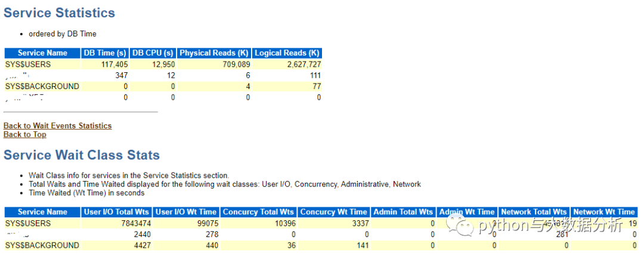
Task: Click the Network Wt Time column header
Action: 603,212
